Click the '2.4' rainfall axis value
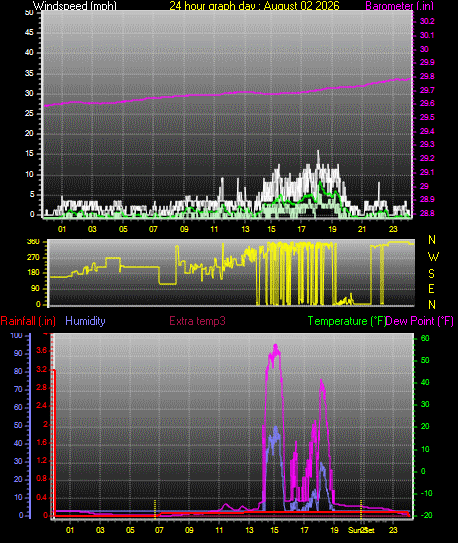This screenshot has height=543, width=458. [x=42, y=406]
